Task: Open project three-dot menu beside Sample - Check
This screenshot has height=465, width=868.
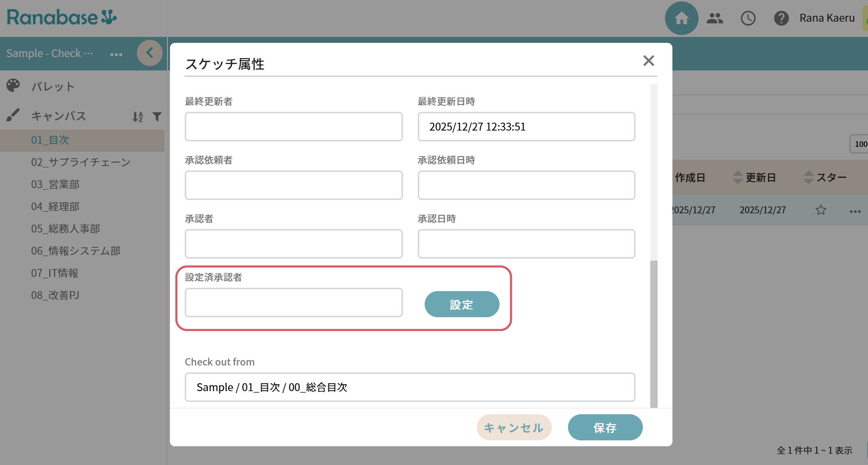Action: [x=116, y=54]
